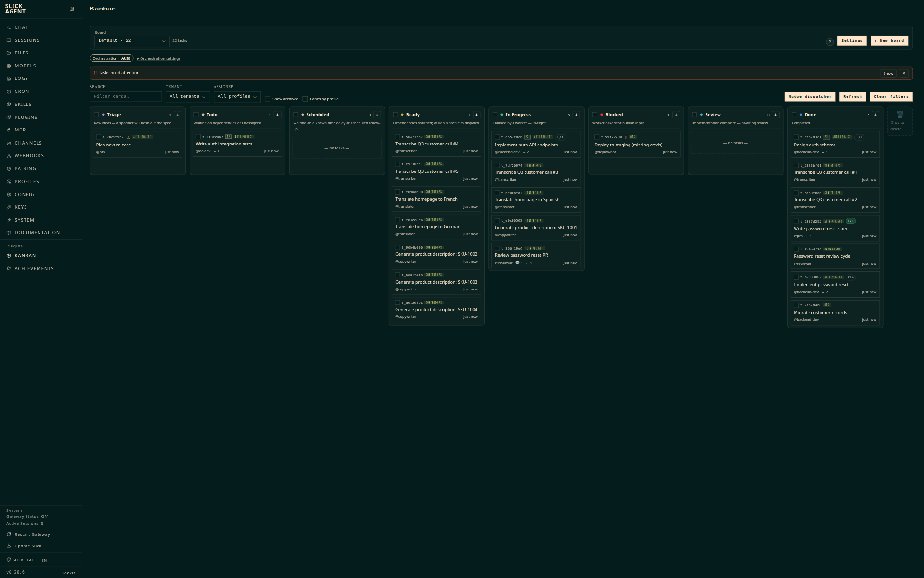Open the Deploy to staging card
924x578 pixels.
636,144
